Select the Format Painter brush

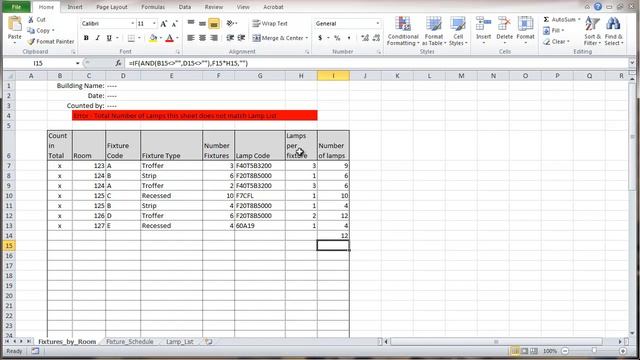pos(31,41)
